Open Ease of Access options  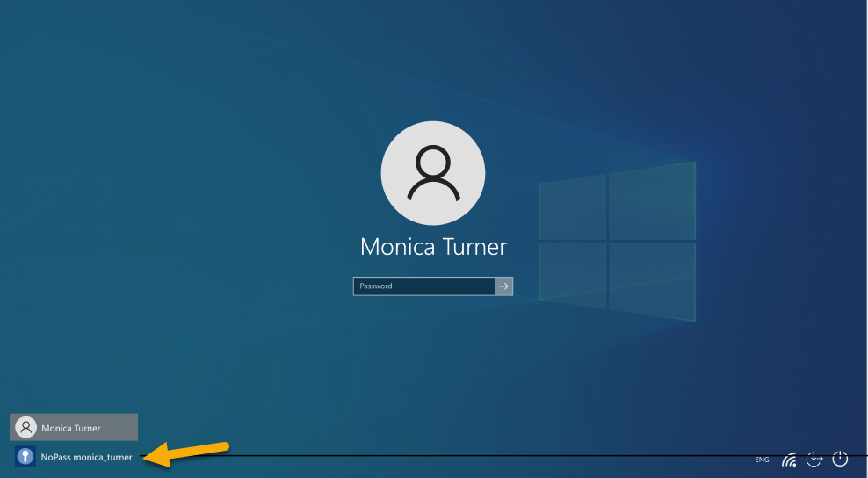tap(814, 458)
